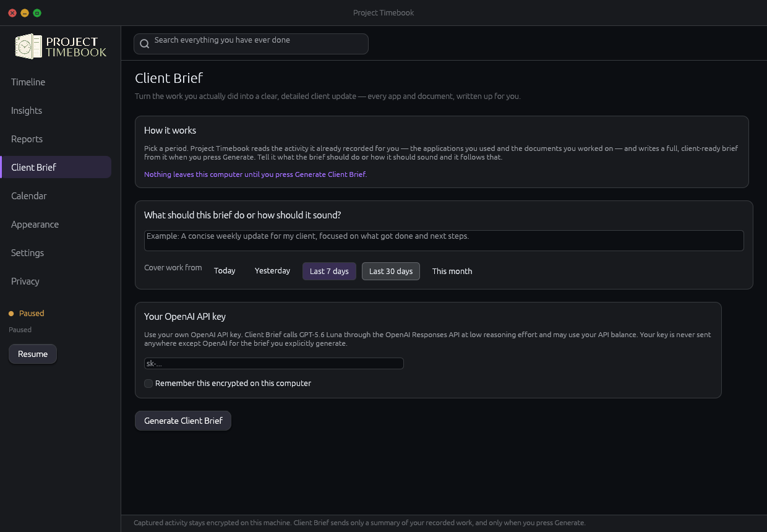Click the orange Paused status dot

pos(11,314)
